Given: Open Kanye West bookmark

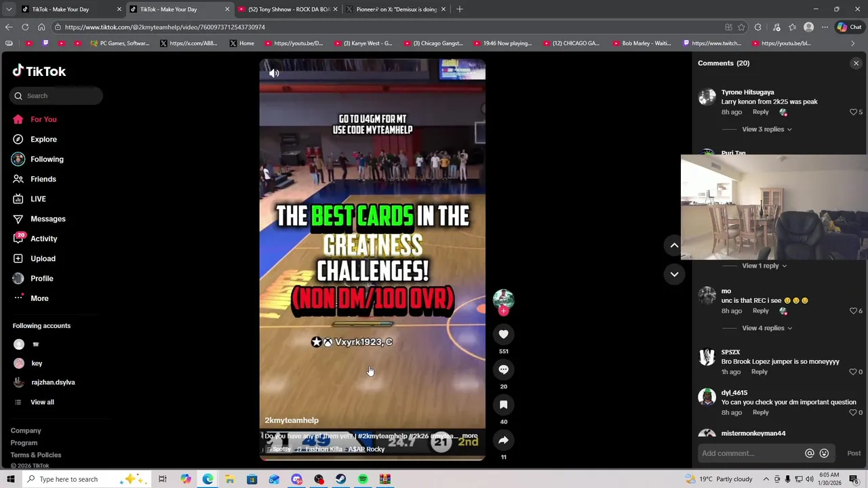Looking at the screenshot, I should click(363, 43).
